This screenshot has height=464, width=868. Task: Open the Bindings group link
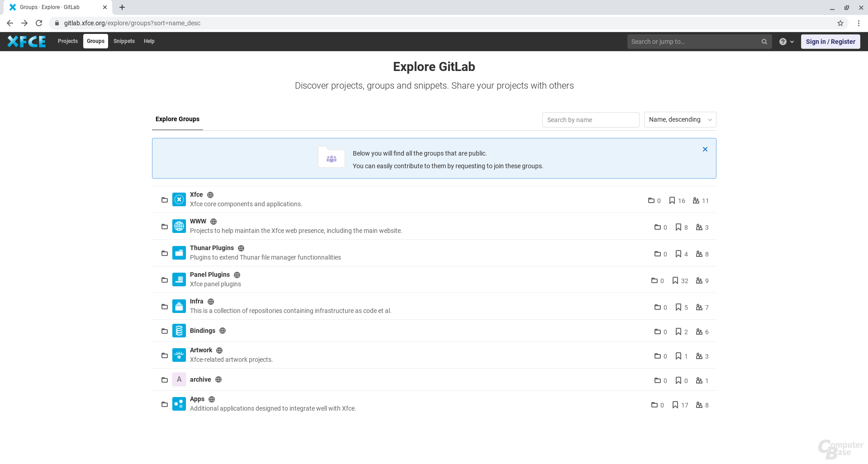pyautogui.click(x=203, y=331)
